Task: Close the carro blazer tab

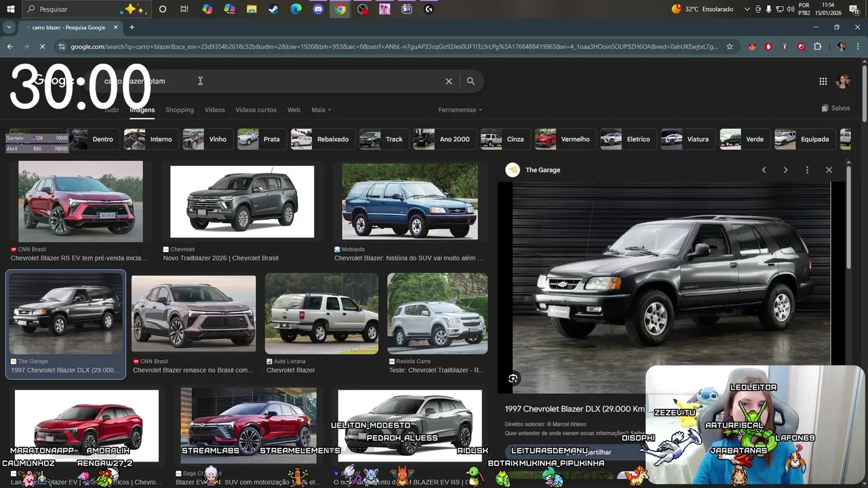Action: [x=115, y=27]
